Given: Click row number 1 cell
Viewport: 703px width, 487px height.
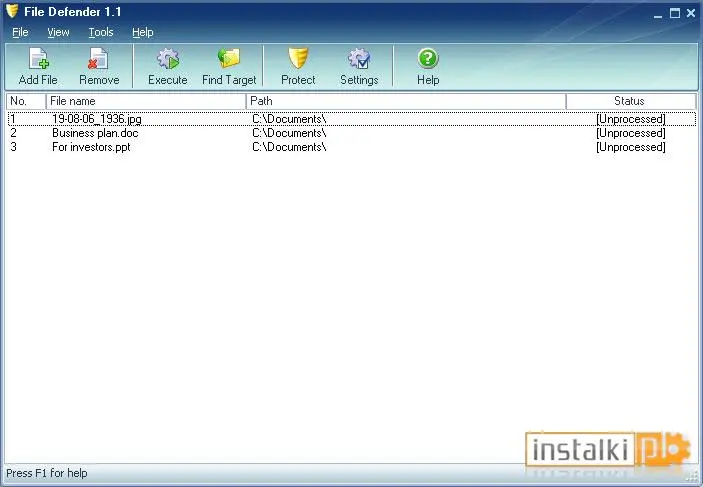Looking at the screenshot, I should (x=13, y=119).
